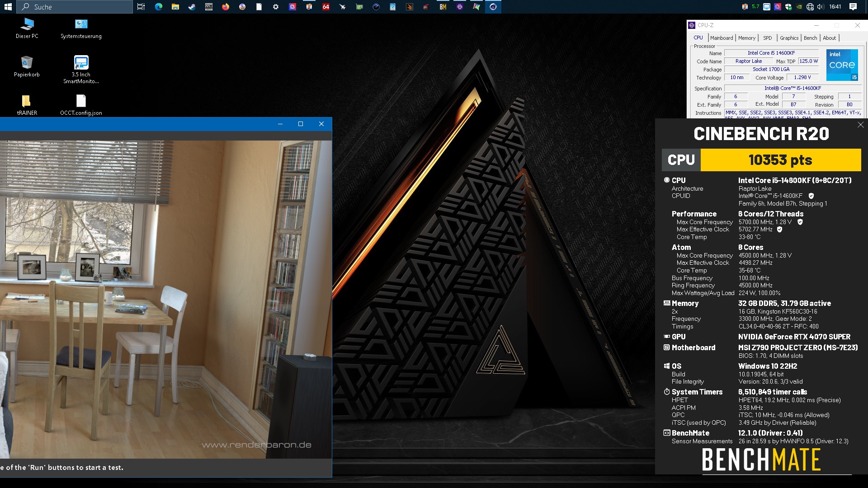Open the green graphics card taskbar icon
This screenshot has height=488, width=868.
click(x=359, y=7)
